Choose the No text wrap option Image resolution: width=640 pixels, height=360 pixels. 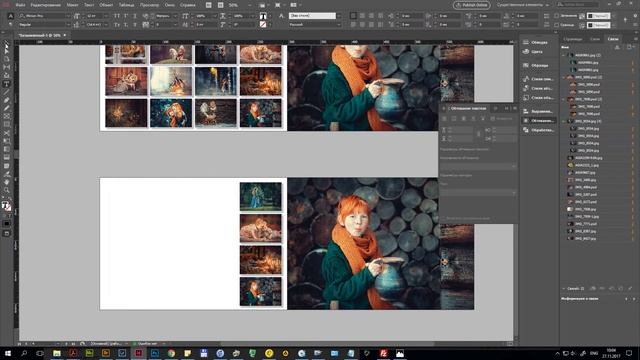coord(445,118)
